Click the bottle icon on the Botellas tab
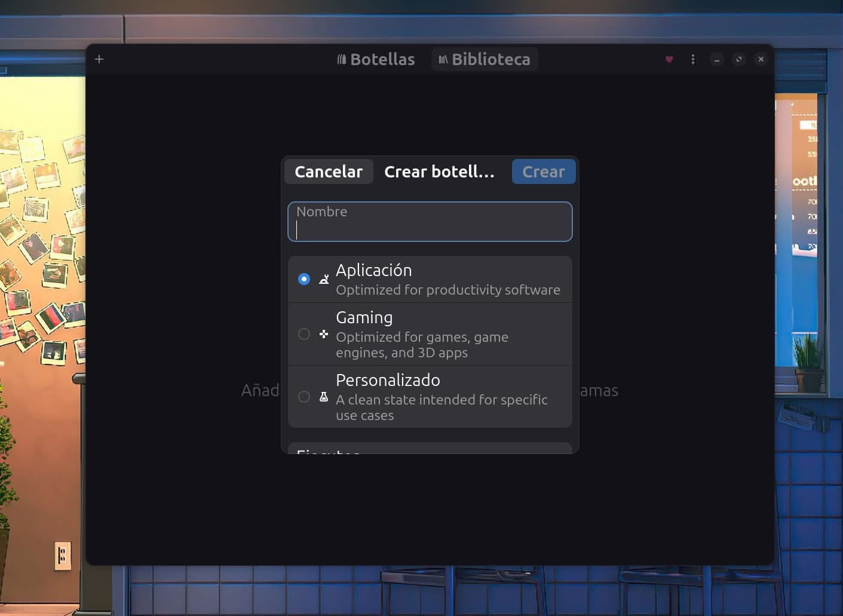This screenshot has height=616, width=843. pos(342,59)
